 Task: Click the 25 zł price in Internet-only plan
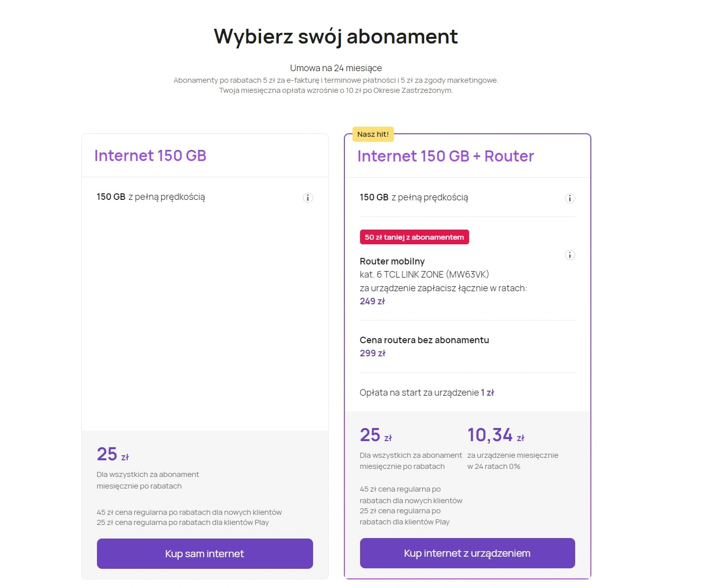pos(113,454)
